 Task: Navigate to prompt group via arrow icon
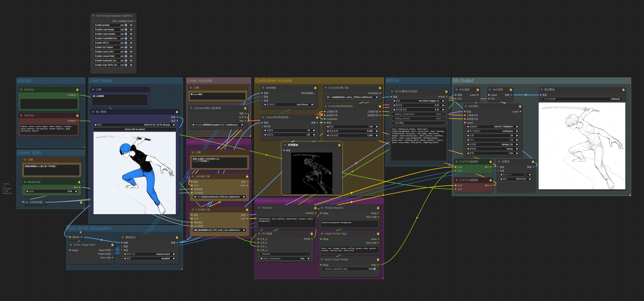point(131,25)
